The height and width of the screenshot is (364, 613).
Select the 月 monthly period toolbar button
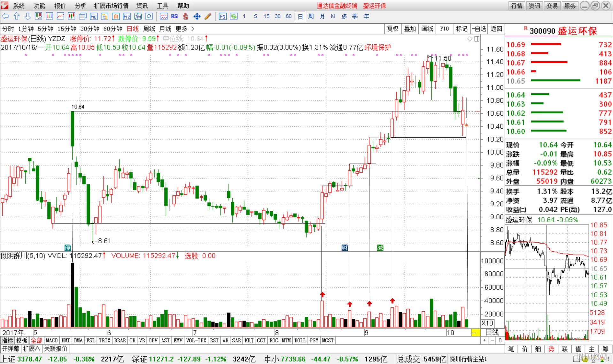[x=322, y=16]
